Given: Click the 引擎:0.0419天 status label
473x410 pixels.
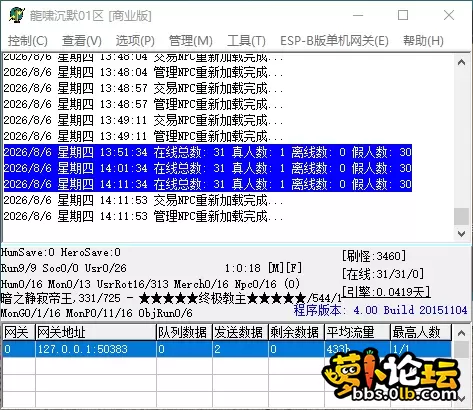Looking at the screenshot, I should (386, 292).
